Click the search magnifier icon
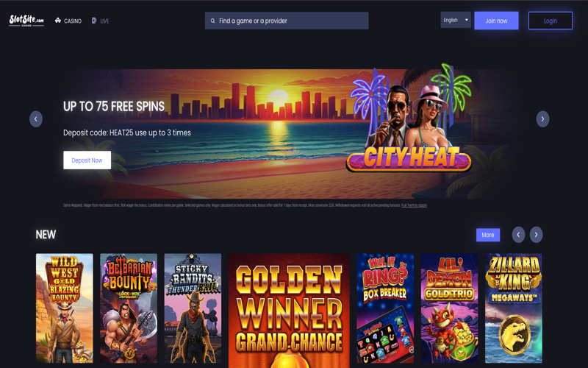Screen dimensions: 588x368 click(212, 21)
